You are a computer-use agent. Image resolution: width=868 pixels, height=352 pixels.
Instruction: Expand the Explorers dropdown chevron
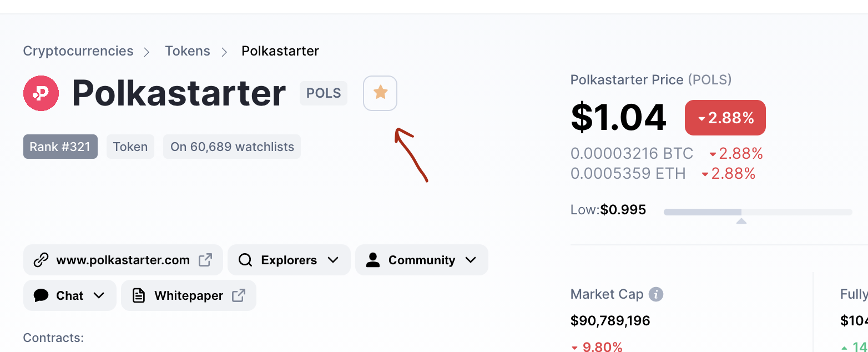pyautogui.click(x=333, y=260)
